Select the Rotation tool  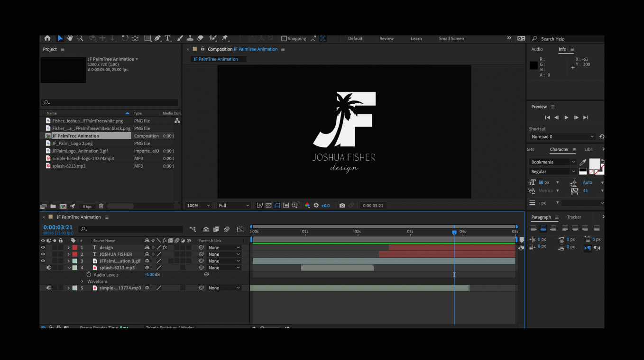125,38
